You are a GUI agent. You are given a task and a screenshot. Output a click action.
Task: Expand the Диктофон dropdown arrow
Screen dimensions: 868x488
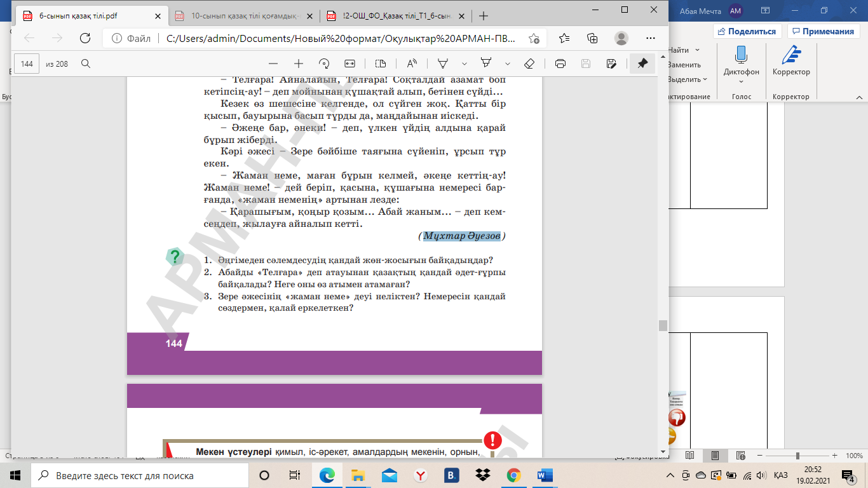[741, 81]
